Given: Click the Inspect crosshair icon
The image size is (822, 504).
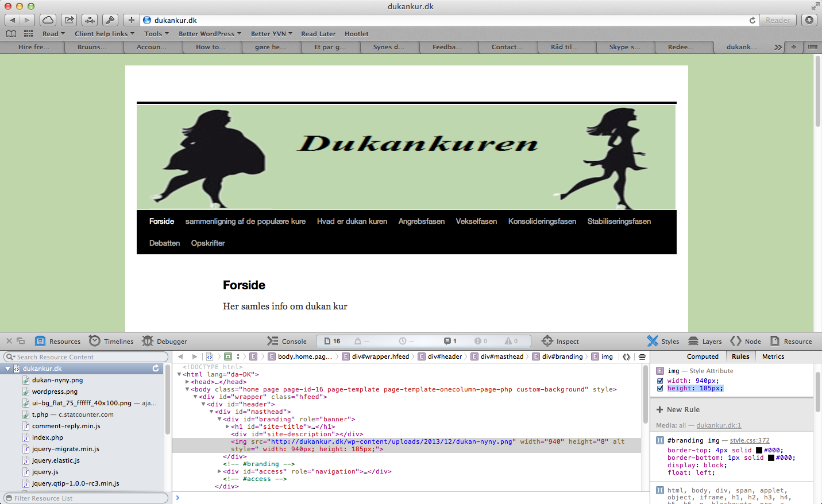Looking at the screenshot, I should (547, 341).
